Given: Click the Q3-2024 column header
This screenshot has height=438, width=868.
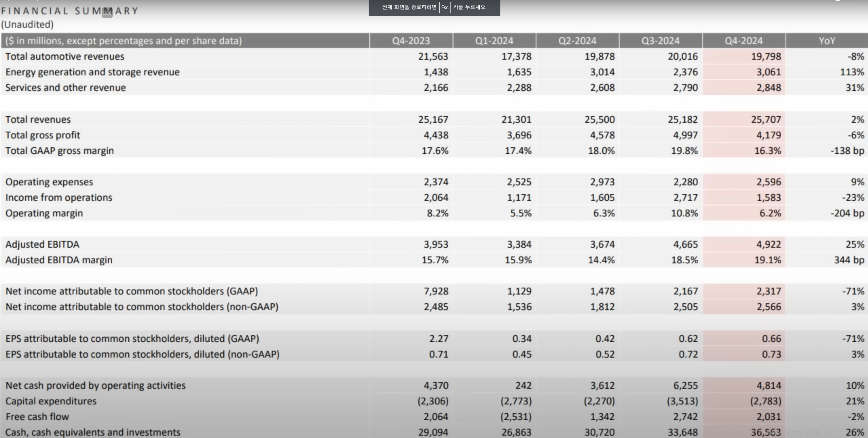Looking at the screenshot, I should pyautogui.click(x=660, y=41).
